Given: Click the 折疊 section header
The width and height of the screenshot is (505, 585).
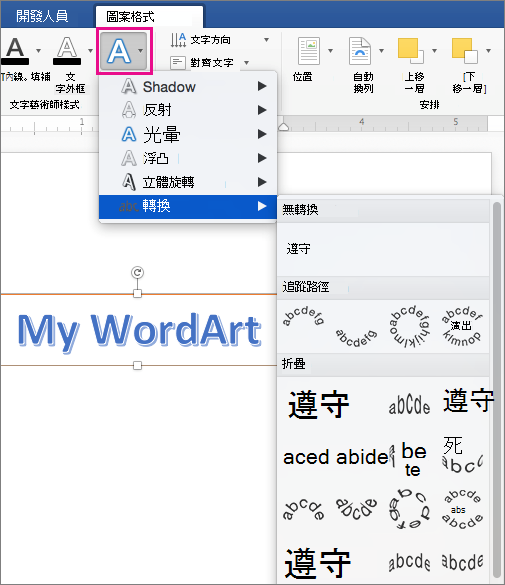Looking at the screenshot, I should point(383,364).
